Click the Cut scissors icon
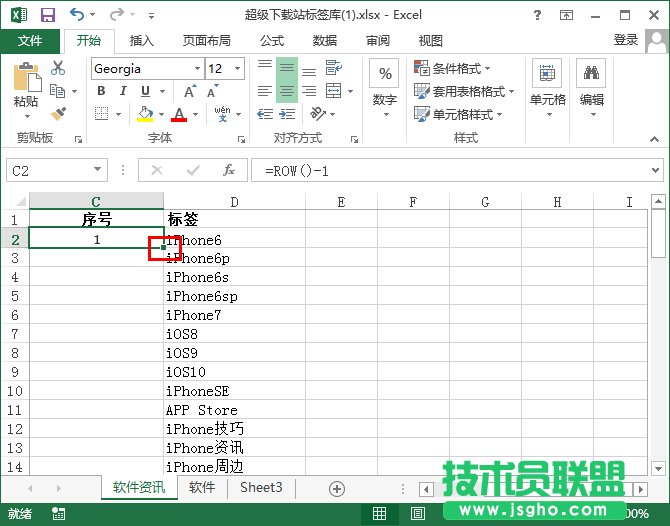This screenshot has height=526, width=670. [x=58, y=68]
